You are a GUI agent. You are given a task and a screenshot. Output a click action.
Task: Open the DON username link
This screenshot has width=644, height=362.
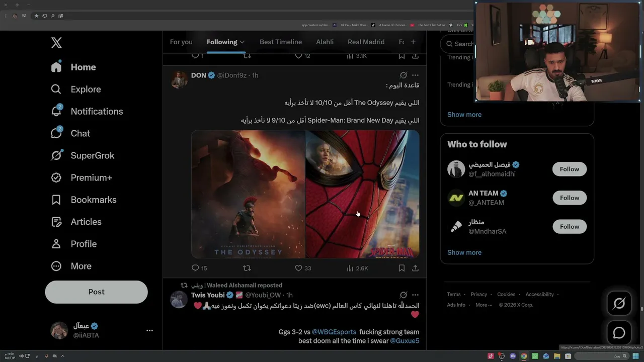199,75
